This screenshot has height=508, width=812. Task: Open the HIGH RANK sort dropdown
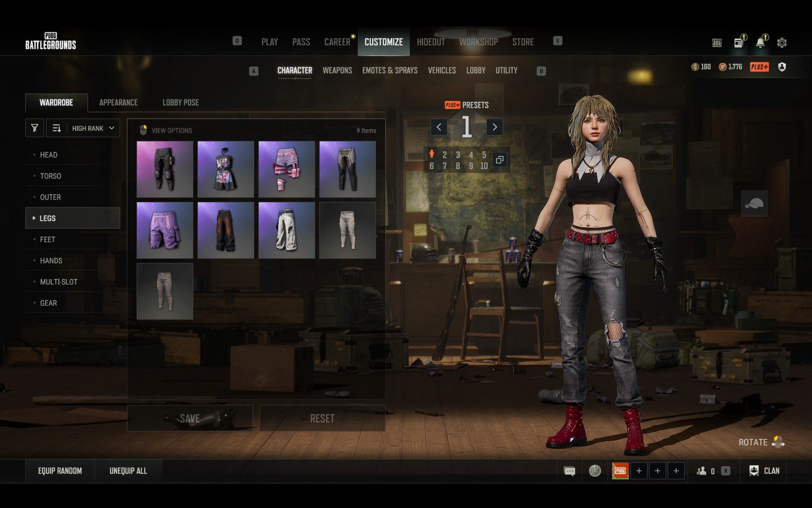[x=83, y=128]
